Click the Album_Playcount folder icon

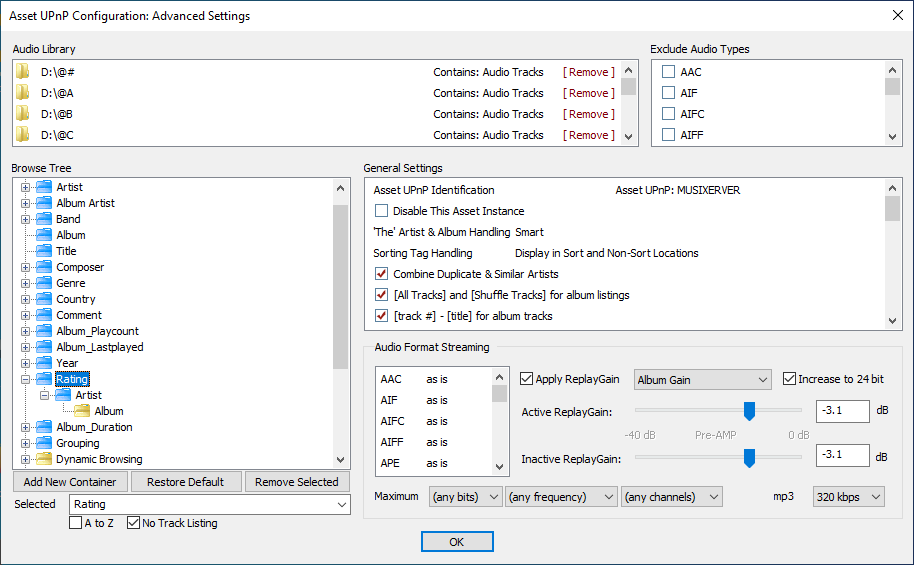(x=44, y=331)
